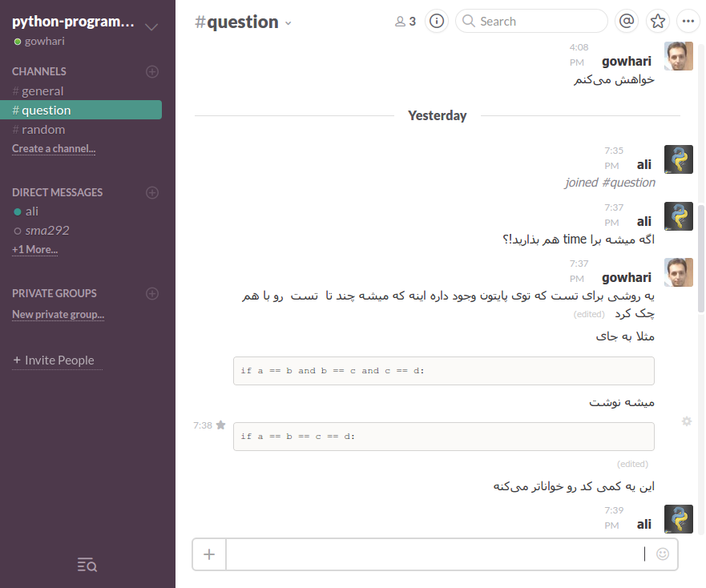Open the @ mentions panel
Image resolution: width=706 pixels, height=588 pixels.
626,21
